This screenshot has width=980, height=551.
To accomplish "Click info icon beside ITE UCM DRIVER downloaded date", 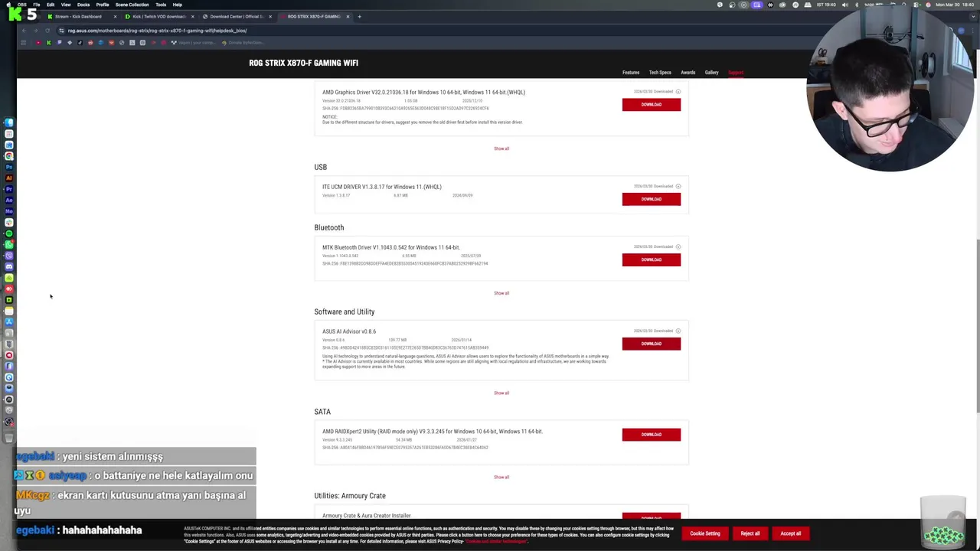I will (678, 186).
